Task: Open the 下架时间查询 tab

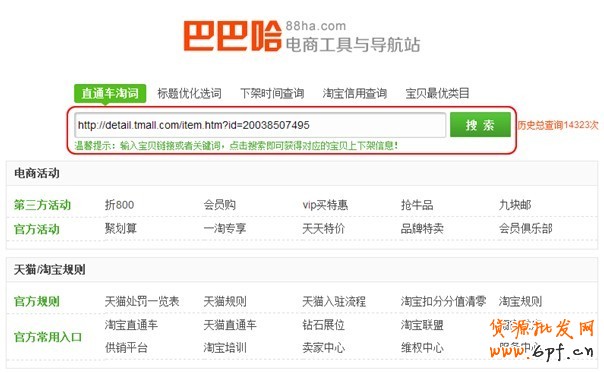Action: point(272,93)
